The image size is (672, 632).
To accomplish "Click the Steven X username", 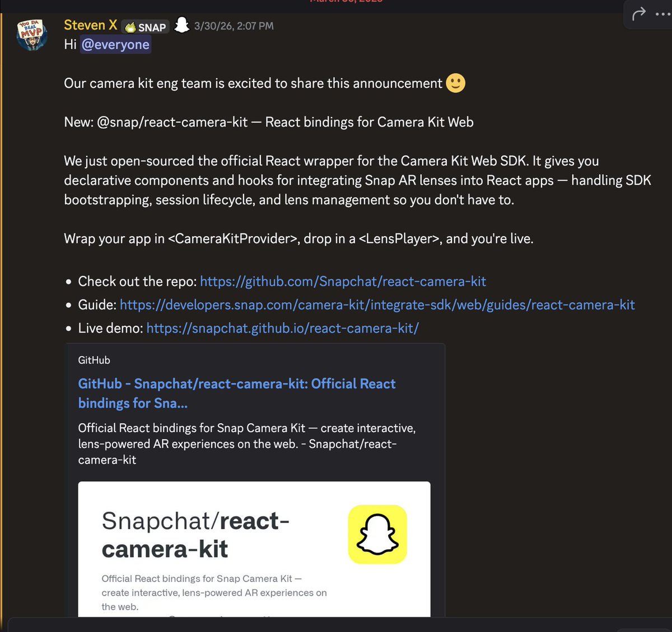I will 91,25.
